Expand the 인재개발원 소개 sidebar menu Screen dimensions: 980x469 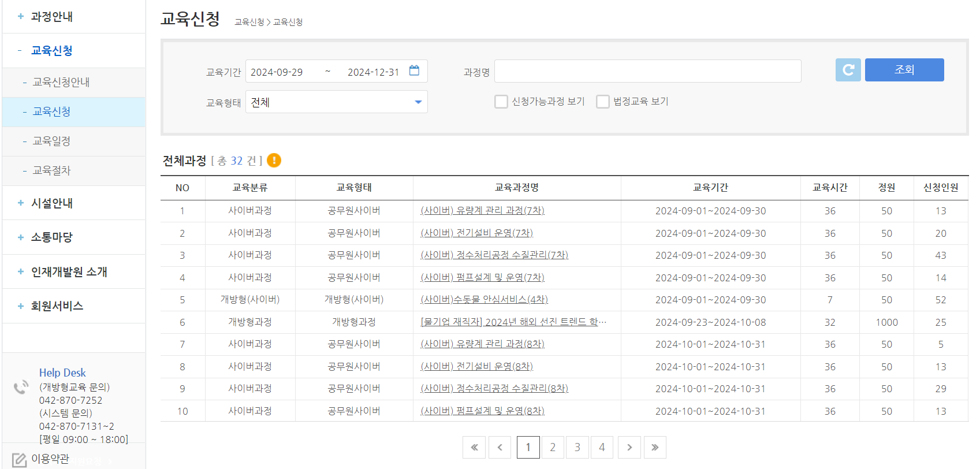click(74, 272)
